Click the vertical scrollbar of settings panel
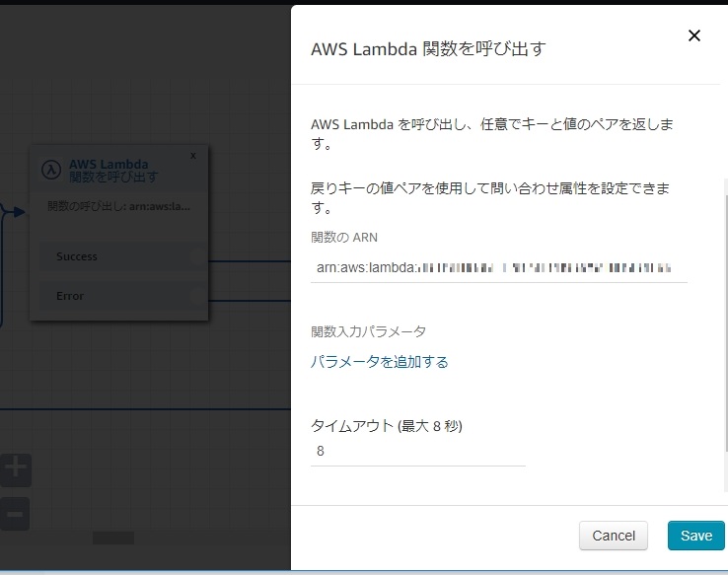The width and height of the screenshot is (728, 575). pyautogui.click(x=726, y=323)
